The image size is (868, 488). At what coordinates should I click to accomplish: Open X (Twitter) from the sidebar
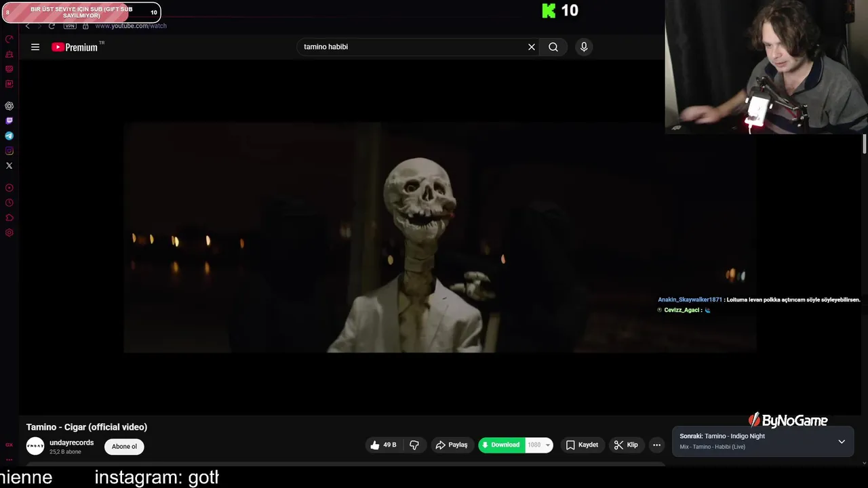(9, 165)
